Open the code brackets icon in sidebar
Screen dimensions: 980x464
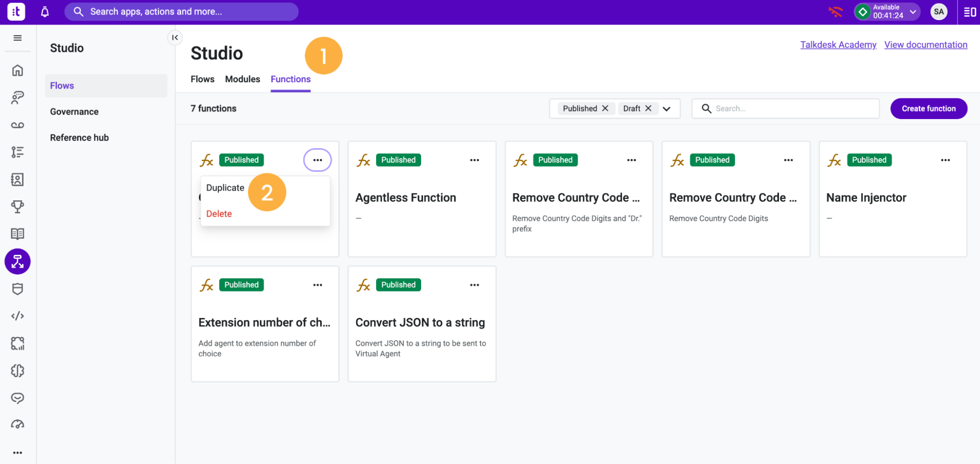tap(18, 316)
